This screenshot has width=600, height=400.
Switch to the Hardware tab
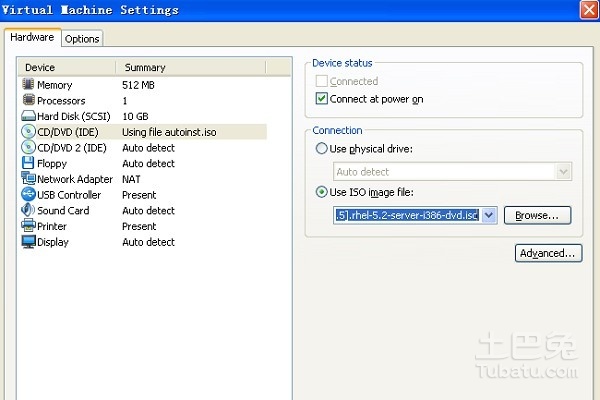[32, 37]
